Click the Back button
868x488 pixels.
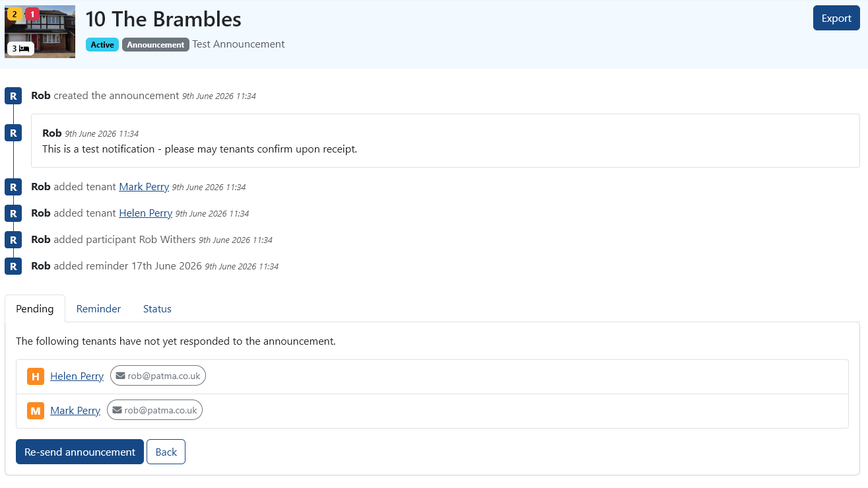pos(166,452)
